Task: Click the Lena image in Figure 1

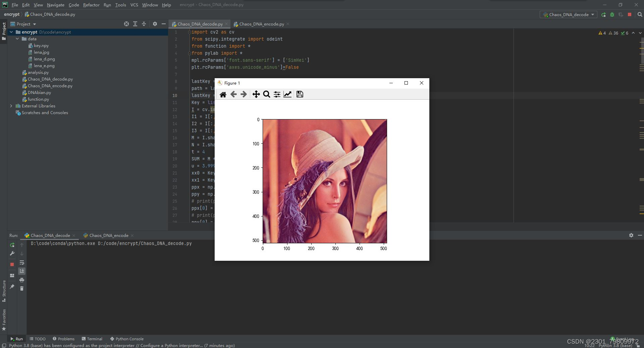Action: click(325, 181)
